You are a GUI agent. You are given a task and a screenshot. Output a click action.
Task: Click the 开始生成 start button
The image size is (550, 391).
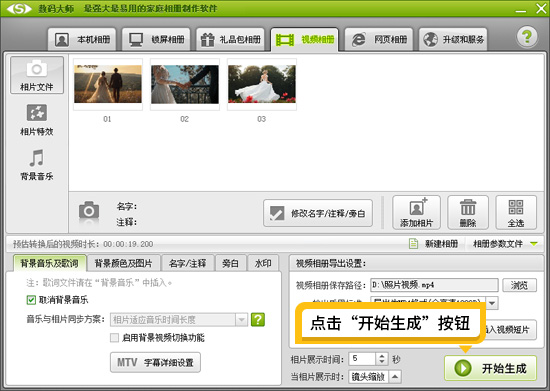point(490,368)
